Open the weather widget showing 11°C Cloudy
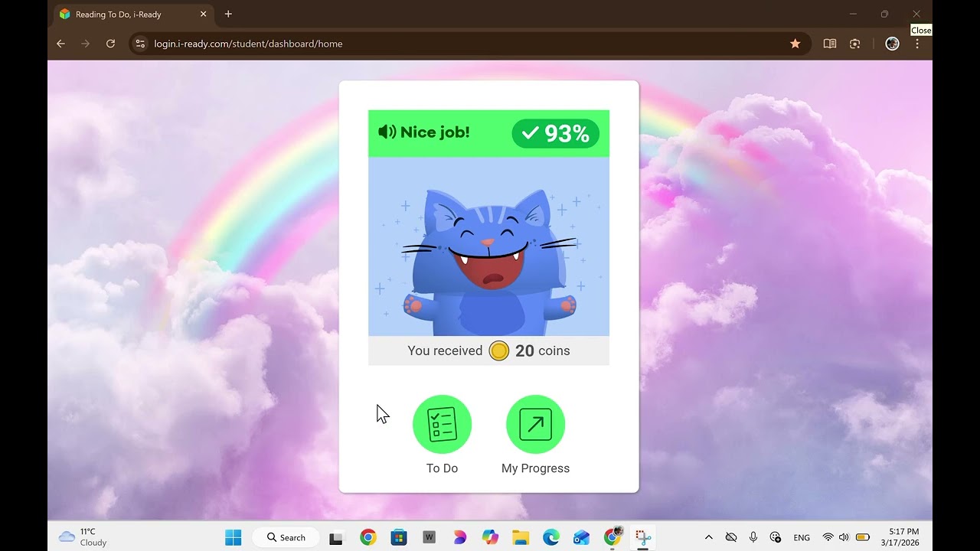980x551 pixels. click(x=83, y=537)
